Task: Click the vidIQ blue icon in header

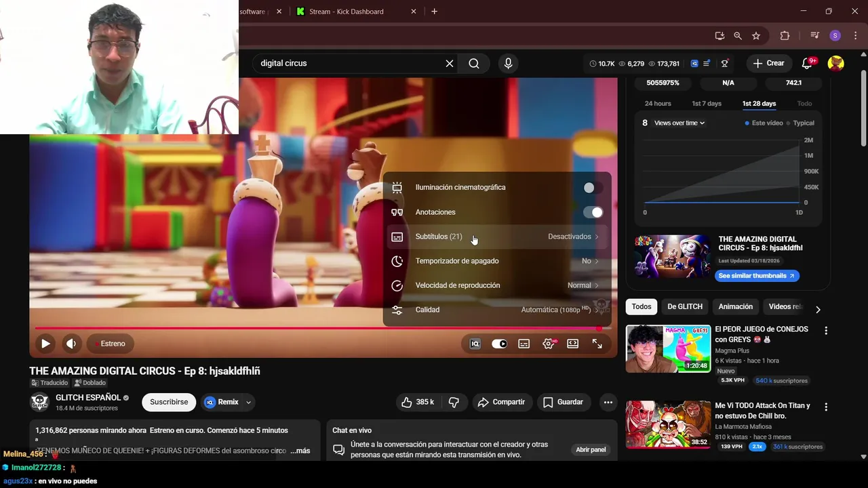Action: (x=694, y=63)
